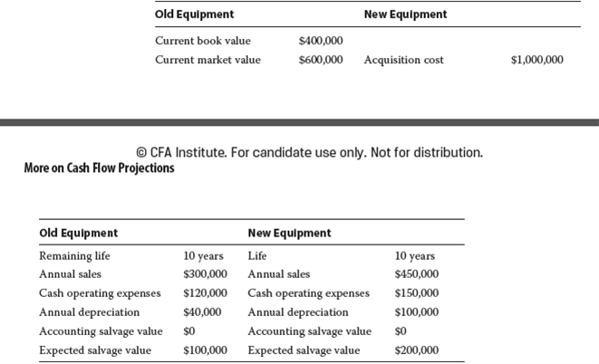The width and height of the screenshot is (599, 364).
Task: Click the "More on Cash Flow Projections" heading
Action: (99, 168)
